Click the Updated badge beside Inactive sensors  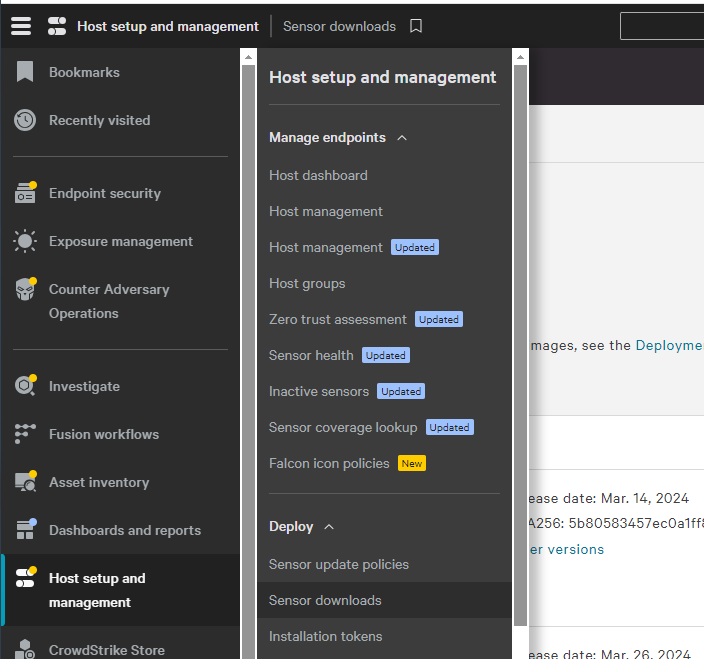pyautogui.click(x=401, y=391)
